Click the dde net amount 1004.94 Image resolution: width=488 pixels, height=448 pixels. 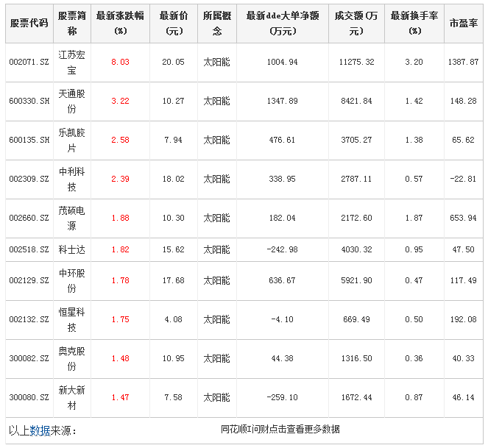(283, 62)
